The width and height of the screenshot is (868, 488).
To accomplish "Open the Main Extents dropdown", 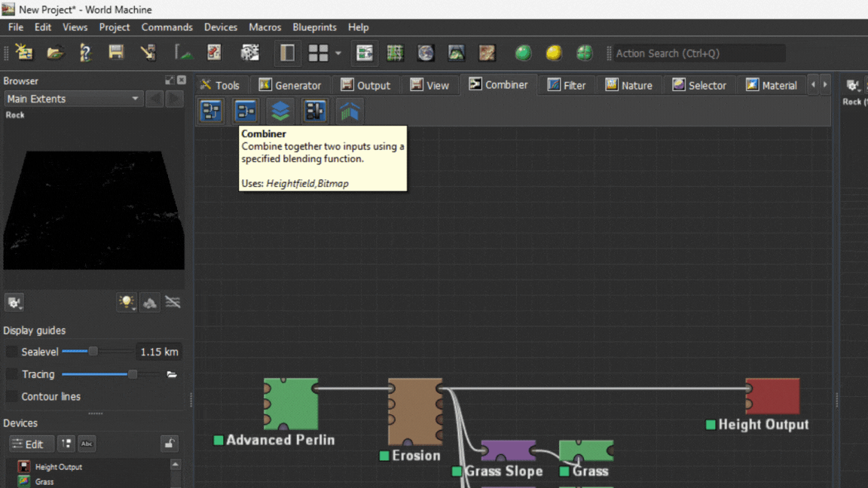I will tap(73, 99).
